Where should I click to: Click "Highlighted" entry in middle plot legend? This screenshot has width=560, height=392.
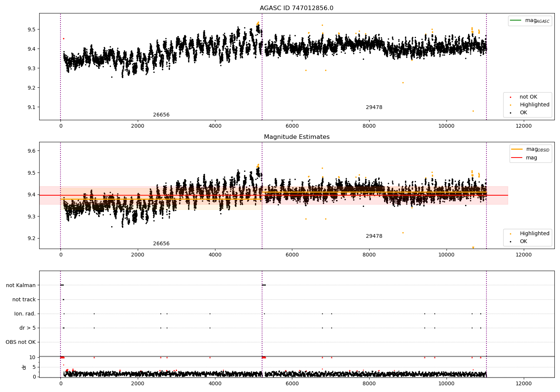535,234
